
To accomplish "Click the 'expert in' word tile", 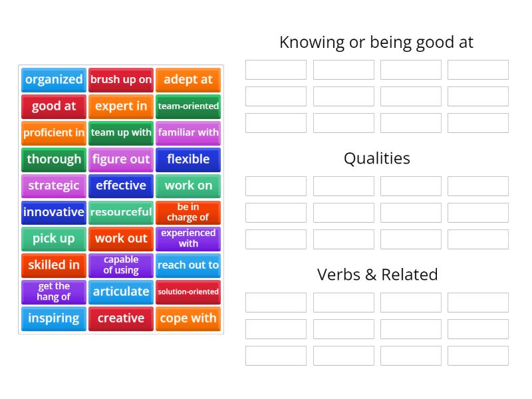I will pos(121,106).
